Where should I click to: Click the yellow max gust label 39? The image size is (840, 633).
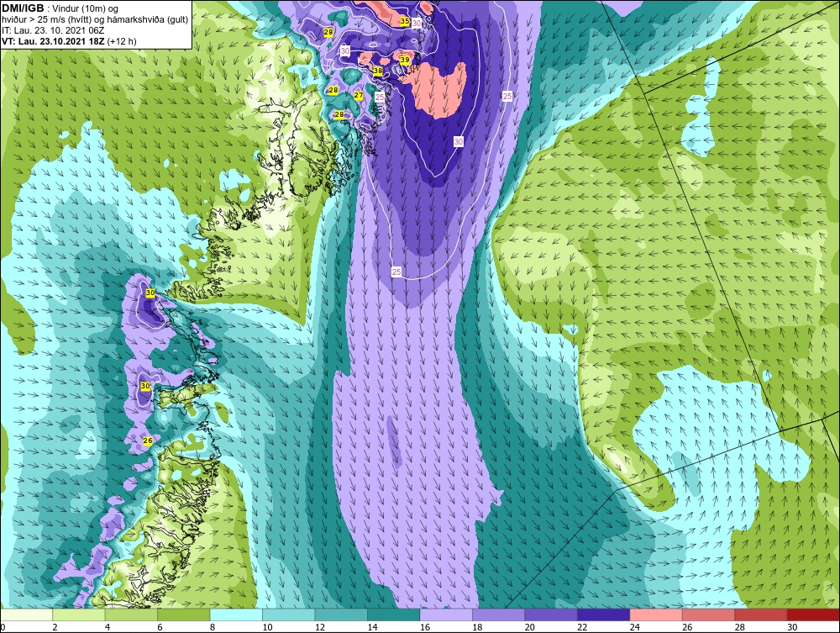pyautogui.click(x=405, y=60)
